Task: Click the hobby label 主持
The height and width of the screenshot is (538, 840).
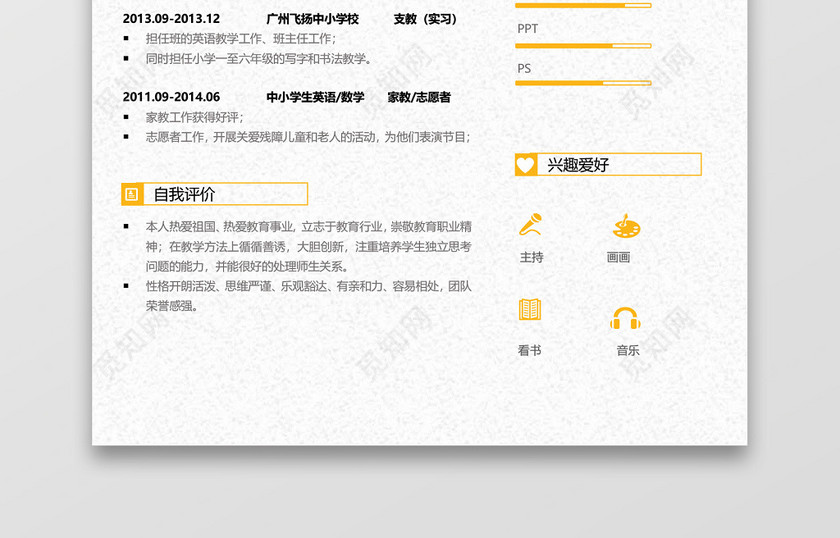Action: coord(531,257)
